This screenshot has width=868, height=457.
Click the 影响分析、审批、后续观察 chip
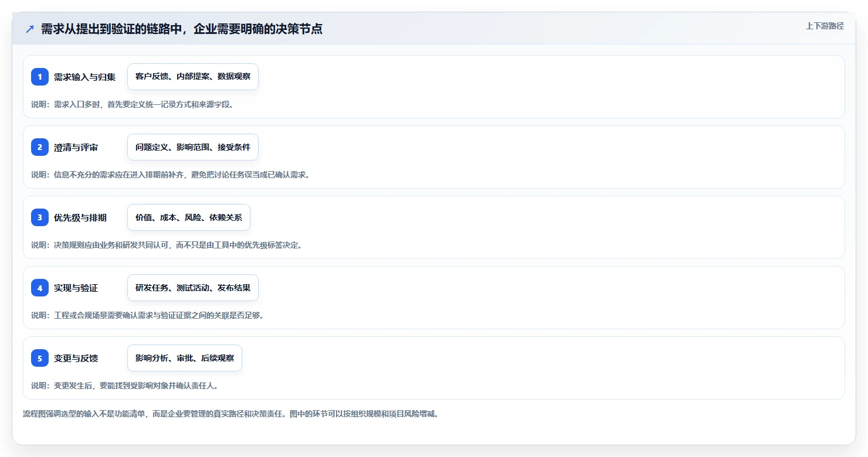coord(185,358)
